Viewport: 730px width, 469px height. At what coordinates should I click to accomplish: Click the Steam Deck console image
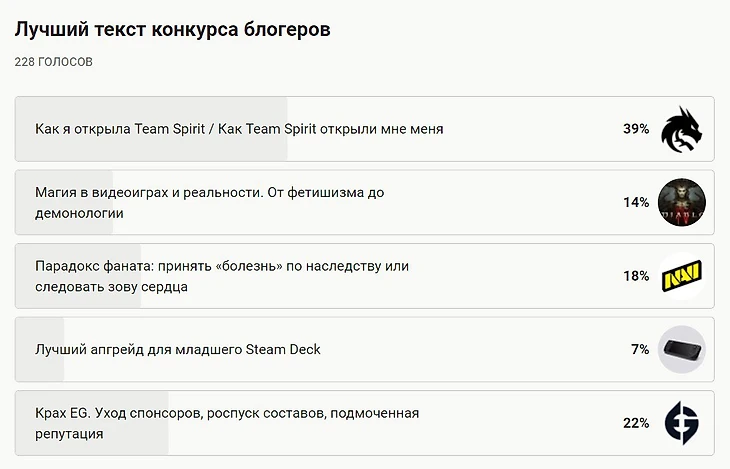[x=682, y=349]
